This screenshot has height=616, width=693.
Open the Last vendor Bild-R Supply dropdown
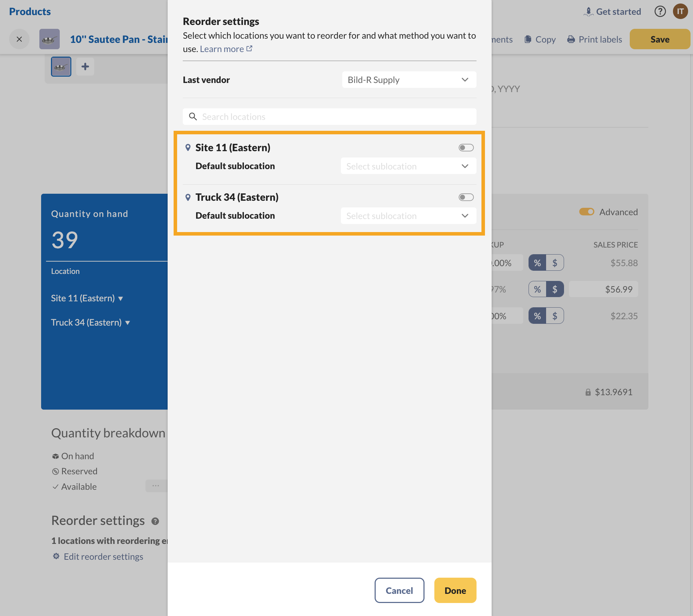point(409,80)
